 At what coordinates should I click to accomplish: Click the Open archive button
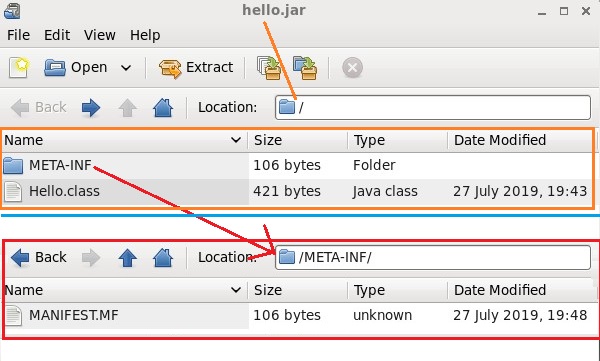coord(76,67)
